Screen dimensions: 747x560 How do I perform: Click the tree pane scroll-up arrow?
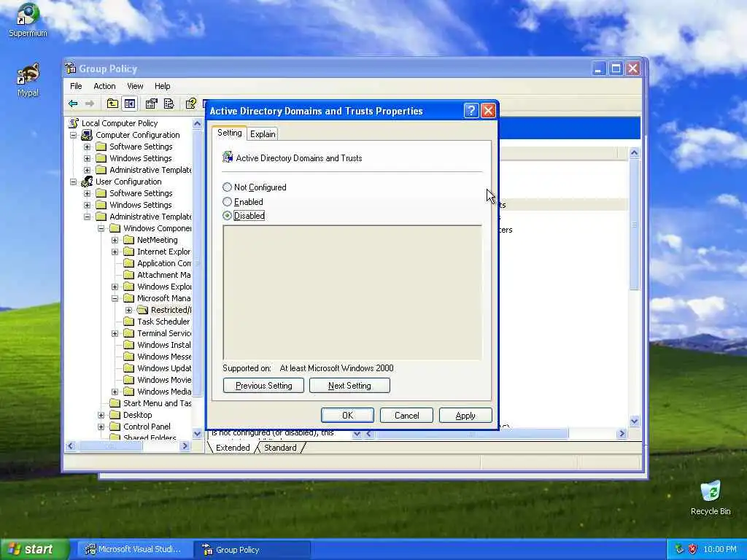click(x=197, y=123)
